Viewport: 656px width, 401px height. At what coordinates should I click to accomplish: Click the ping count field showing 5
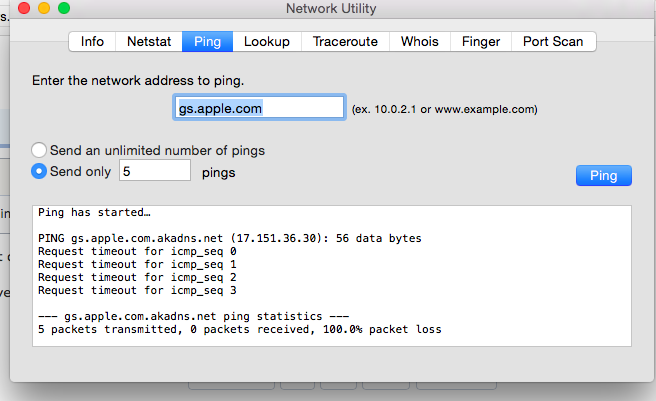pos(155,170)
